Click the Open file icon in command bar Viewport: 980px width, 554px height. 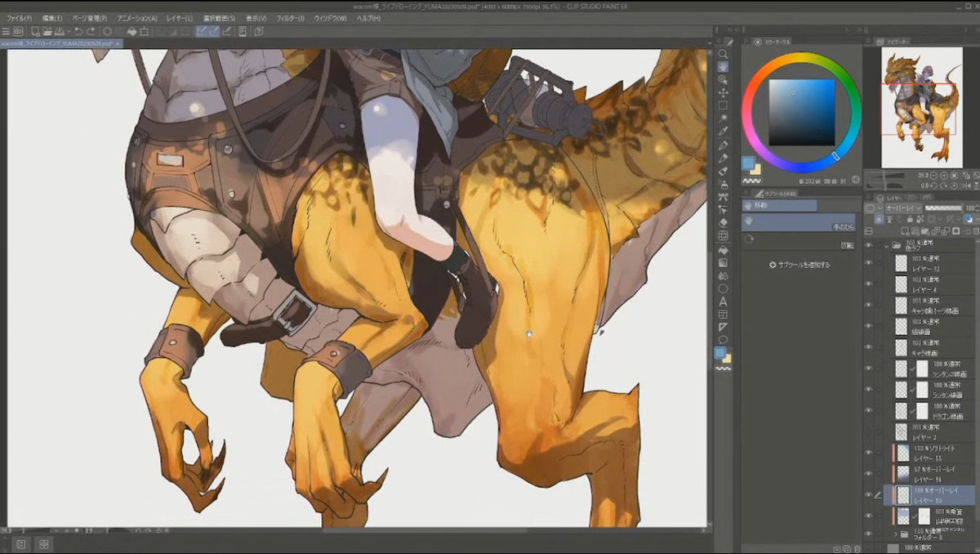pos(47,31)
